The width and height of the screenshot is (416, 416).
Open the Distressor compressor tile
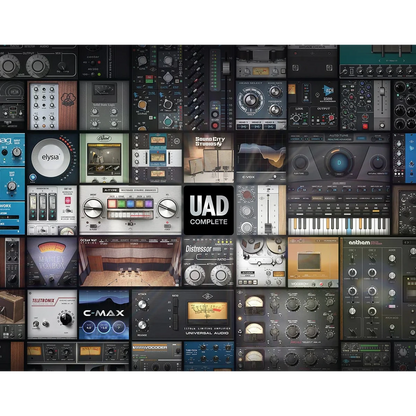[209, 262]
